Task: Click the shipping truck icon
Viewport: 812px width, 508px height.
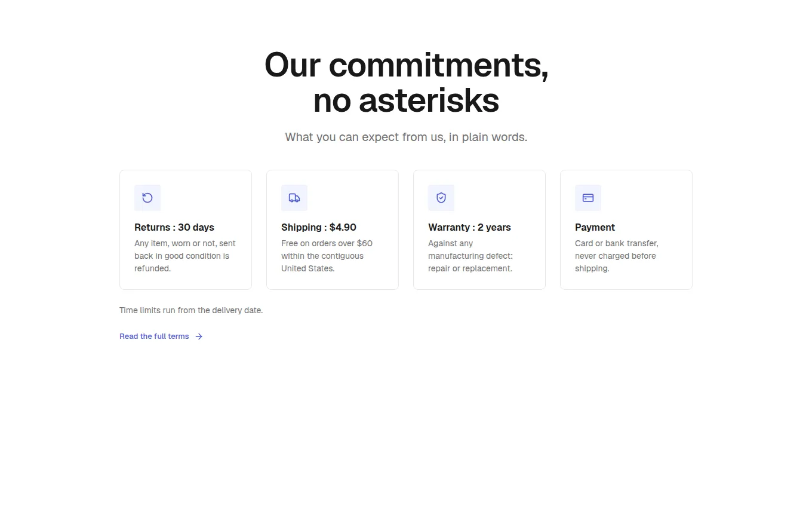Action: coord(294,198)
